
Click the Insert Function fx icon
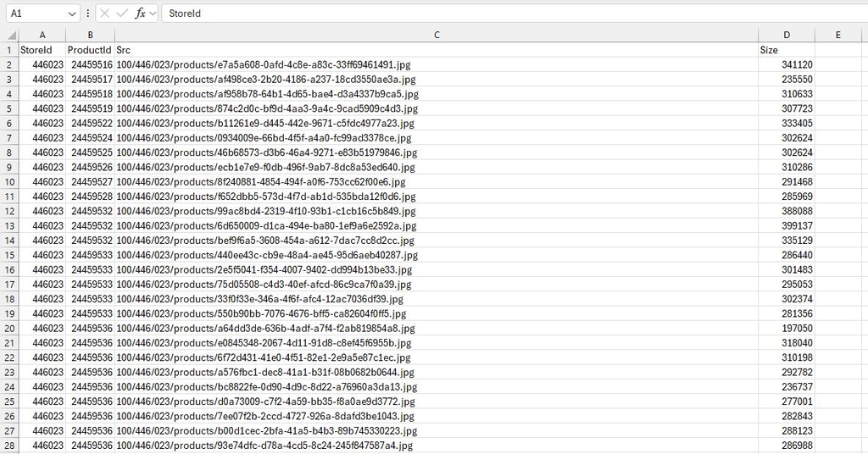point(140,14)
